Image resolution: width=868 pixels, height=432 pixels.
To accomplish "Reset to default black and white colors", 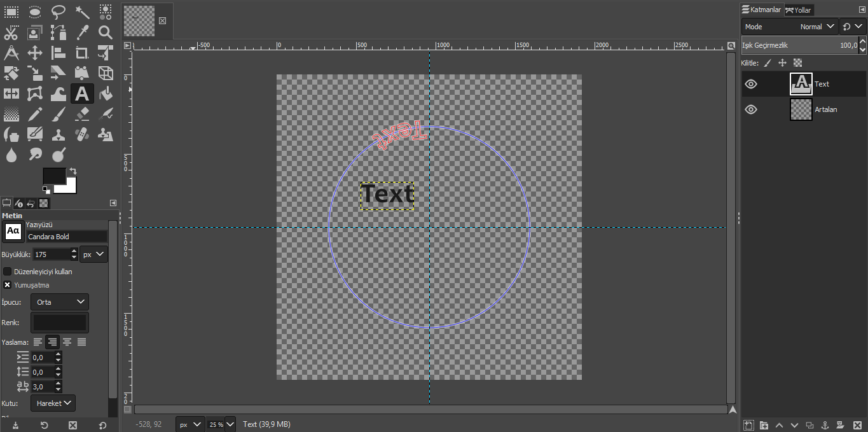I will pos(46,190).
